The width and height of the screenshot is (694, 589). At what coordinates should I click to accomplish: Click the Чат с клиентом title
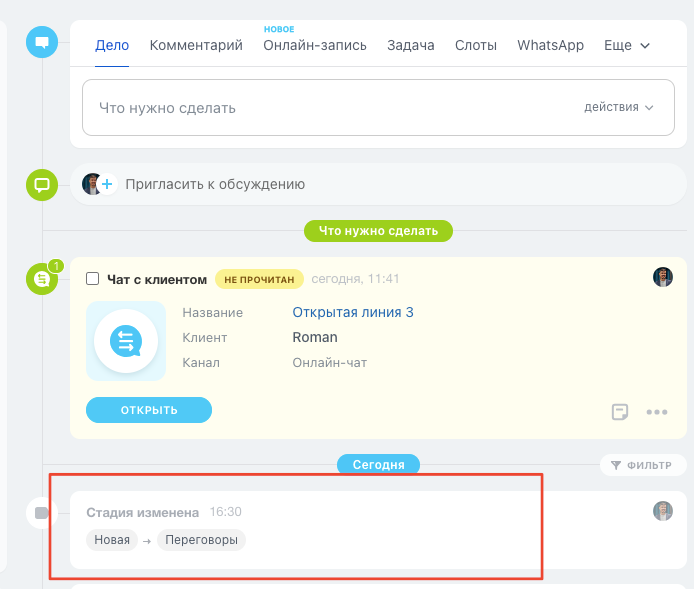point(157,279)
